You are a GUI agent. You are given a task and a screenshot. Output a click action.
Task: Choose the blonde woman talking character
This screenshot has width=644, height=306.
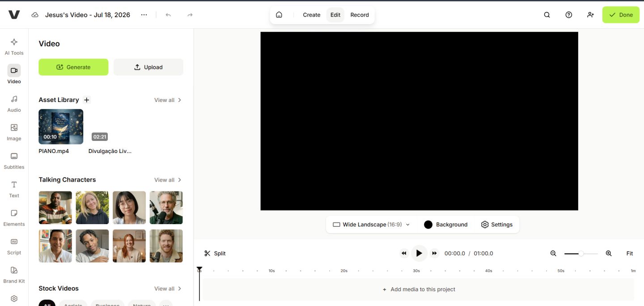click(92, 208)
